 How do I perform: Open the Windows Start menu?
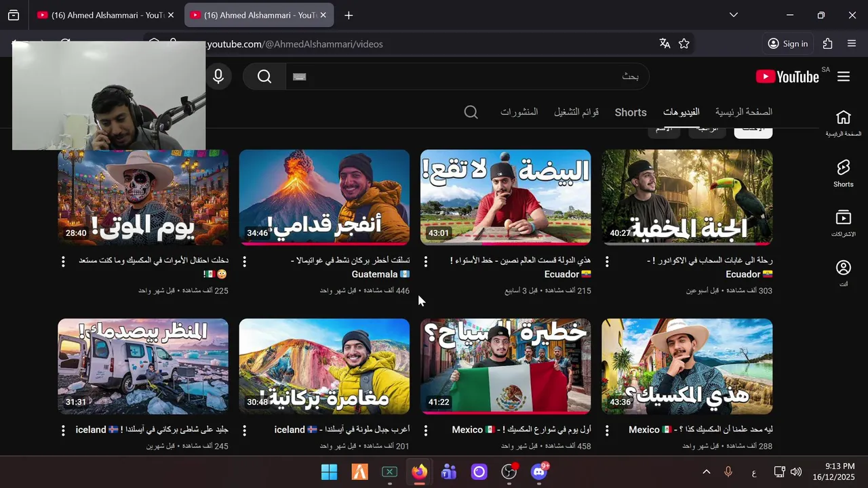pyautogui.click(x=329, y=472)
